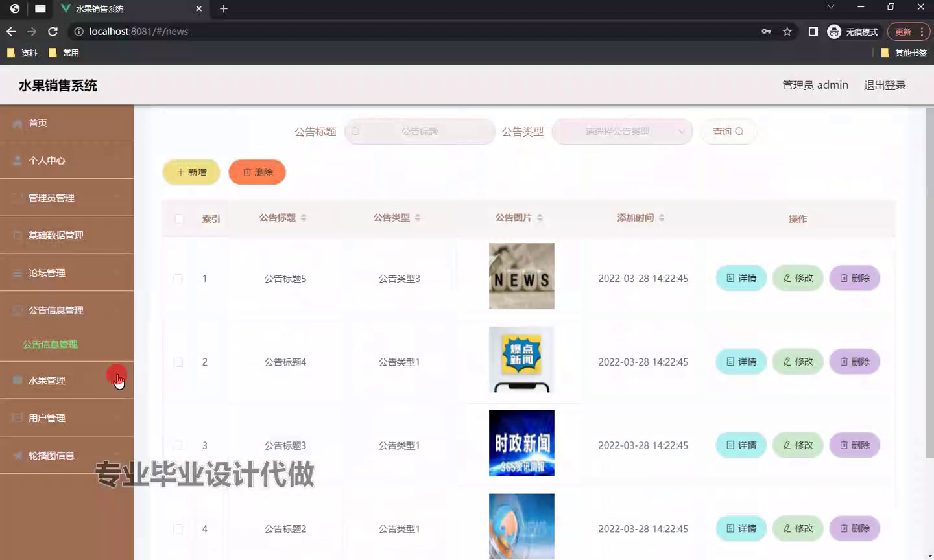
Task: Open the browser three-dot menu
Action: coord(922,31)
